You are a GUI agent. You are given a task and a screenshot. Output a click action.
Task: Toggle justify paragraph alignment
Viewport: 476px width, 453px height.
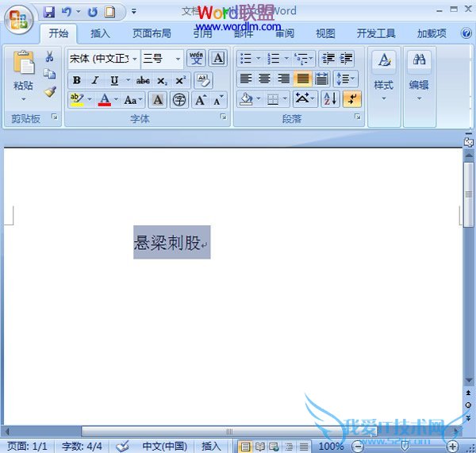coord(303,79)
